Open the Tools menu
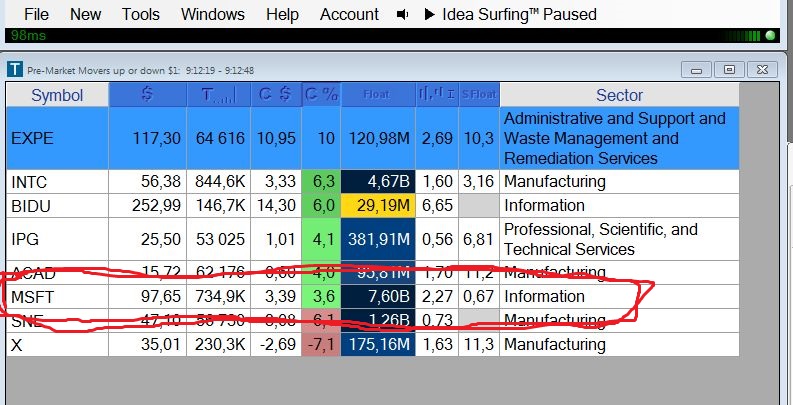 [x=141, y=14]
